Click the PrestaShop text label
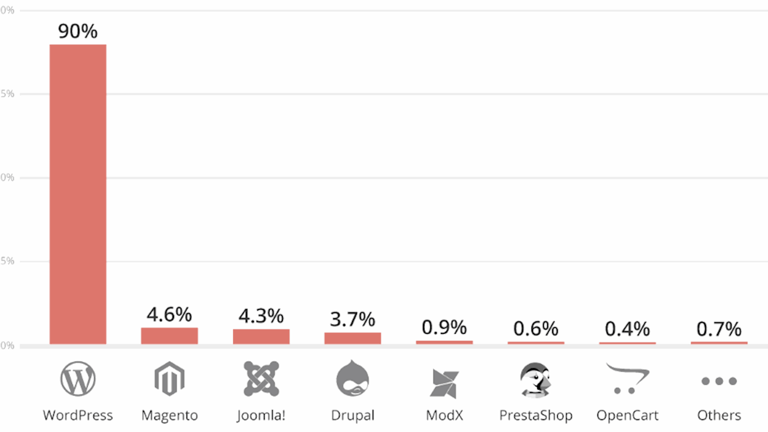768x432 pixels. point(536,414)
